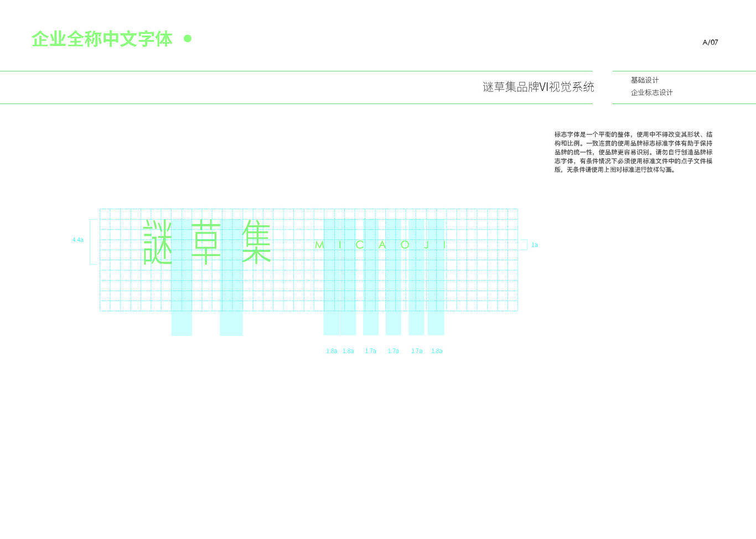Click the letter "J" in MICAOJI
This screenshot has width=756, height=539.
427,245
